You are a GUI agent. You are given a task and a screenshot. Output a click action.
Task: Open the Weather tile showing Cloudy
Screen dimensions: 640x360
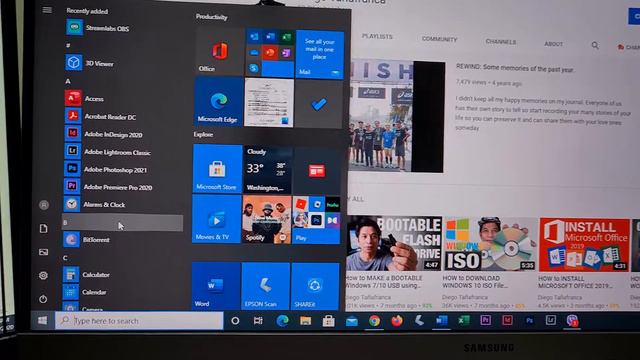coord(267,170)
